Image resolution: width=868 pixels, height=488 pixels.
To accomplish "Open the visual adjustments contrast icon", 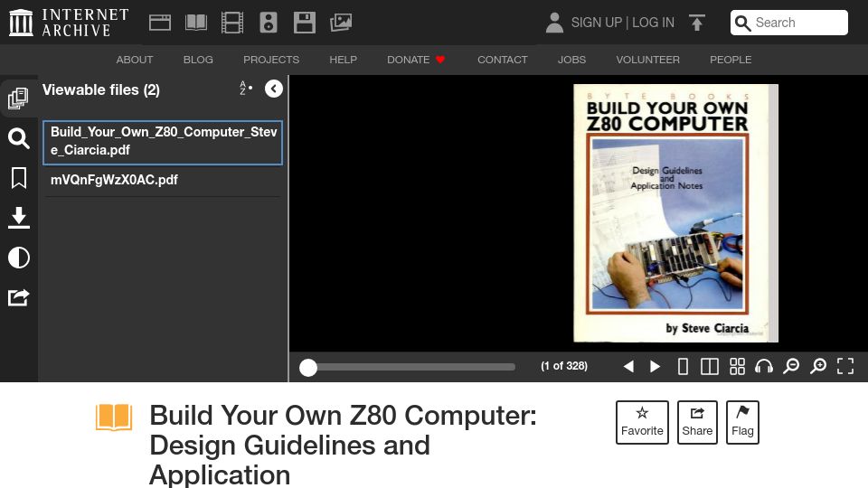I will (x=18, y=258).
